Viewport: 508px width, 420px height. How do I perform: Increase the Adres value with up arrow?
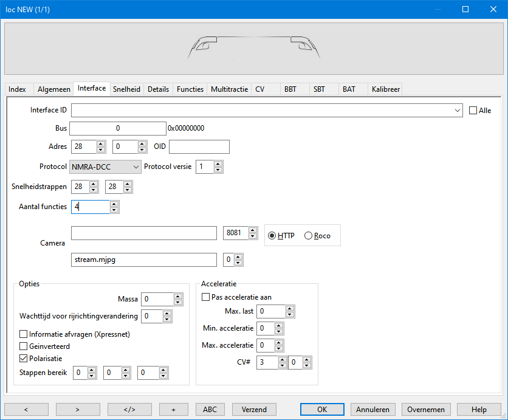101,143
